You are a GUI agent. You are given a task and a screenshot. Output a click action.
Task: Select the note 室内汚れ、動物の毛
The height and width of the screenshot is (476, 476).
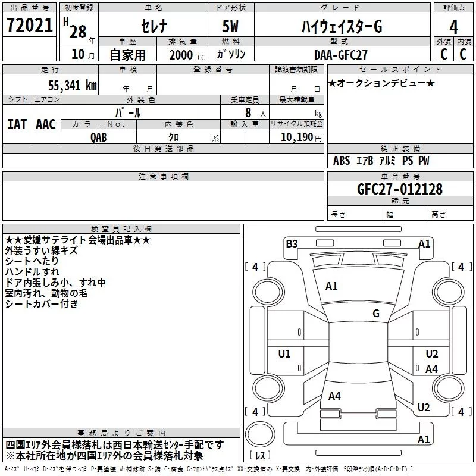coord(46,293)
